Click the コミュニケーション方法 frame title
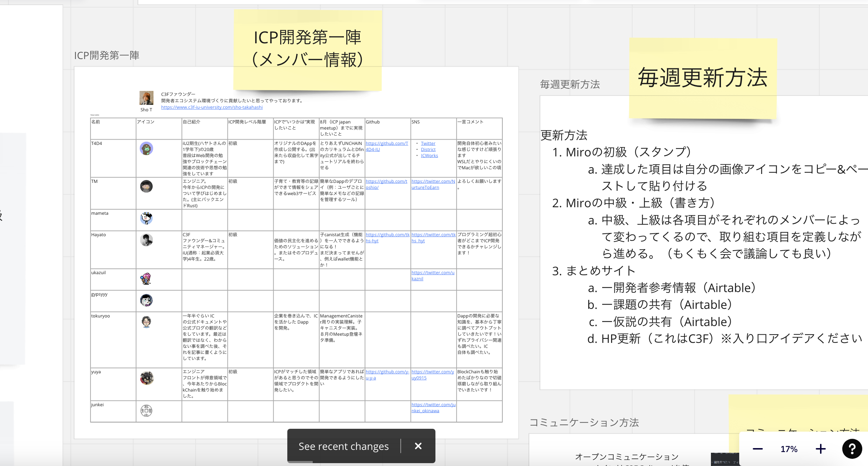 coord(584,423)
